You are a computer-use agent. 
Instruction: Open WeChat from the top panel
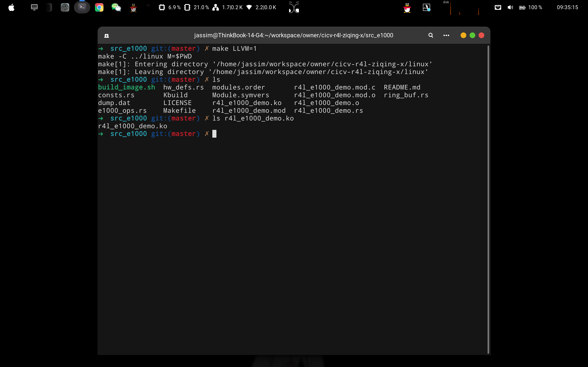tap(116, 8)
